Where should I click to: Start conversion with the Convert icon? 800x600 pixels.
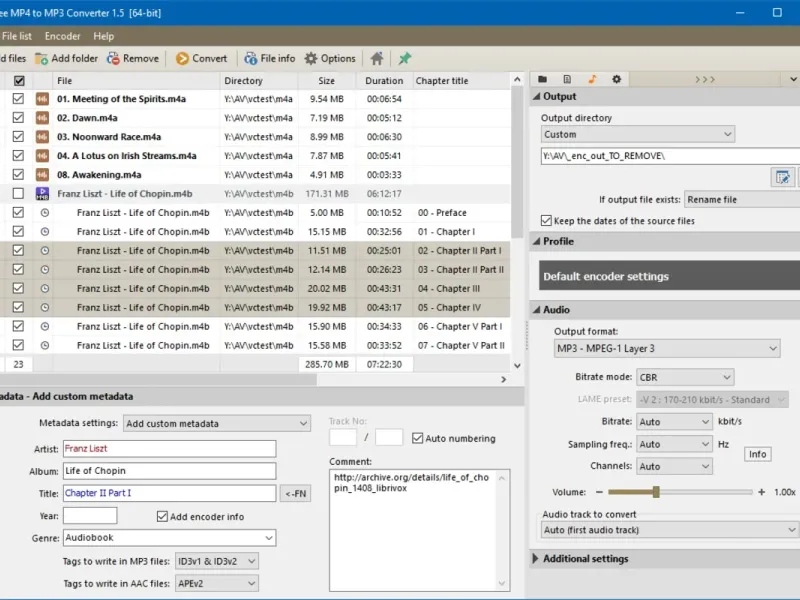182,59
